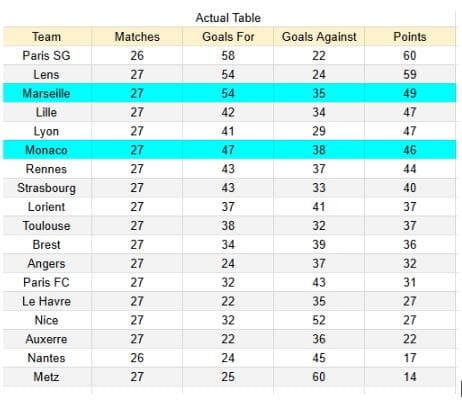Click Nantes matches value 26
Image resolution: width=462 pixels, height=407 pixels.
point(137,358)
